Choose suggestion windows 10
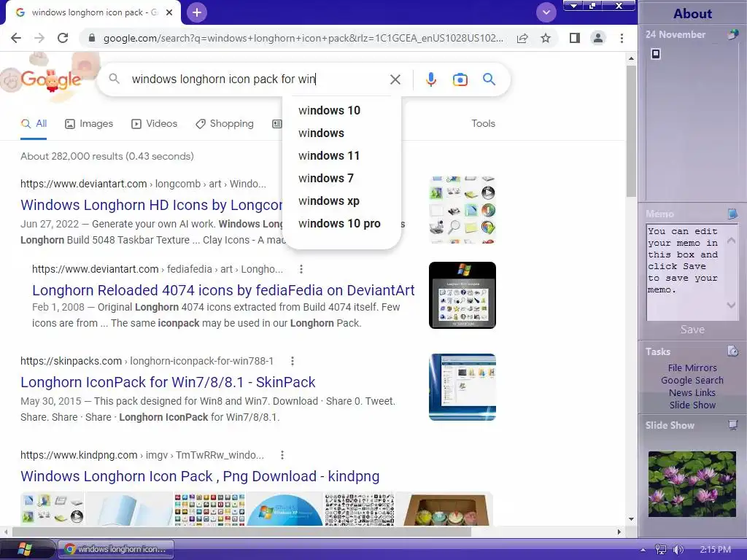Image resolution: width=747 pixels, height=560 pixels. pyautogui.click(x=329, y=111)
